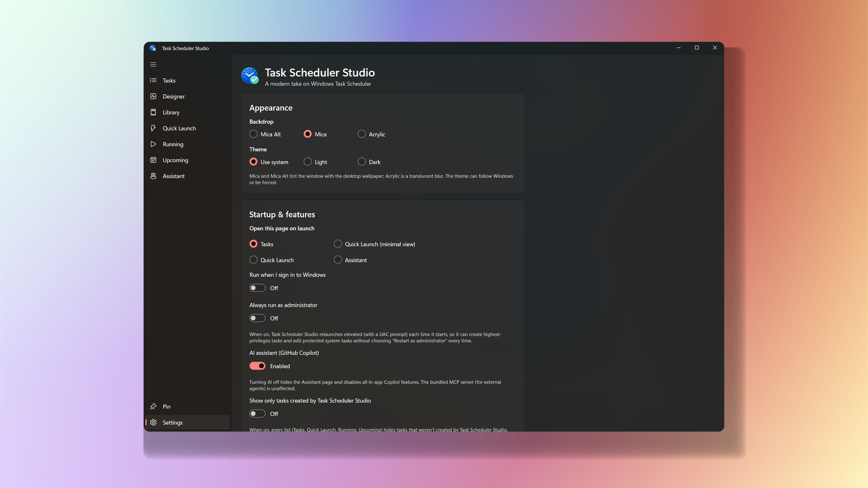This screenshot has height=488, width=868.
Task: Click the 'Backdrop' label
Action: (261, 121)
